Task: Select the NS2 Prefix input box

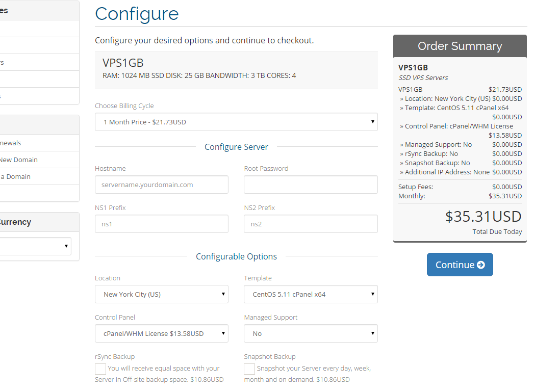Action: (x=311, y=224)
